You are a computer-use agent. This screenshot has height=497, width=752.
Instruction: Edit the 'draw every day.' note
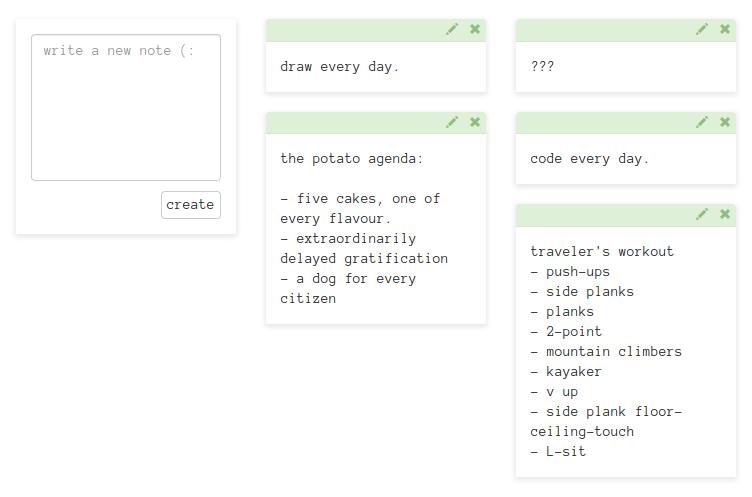click(452, 29)
